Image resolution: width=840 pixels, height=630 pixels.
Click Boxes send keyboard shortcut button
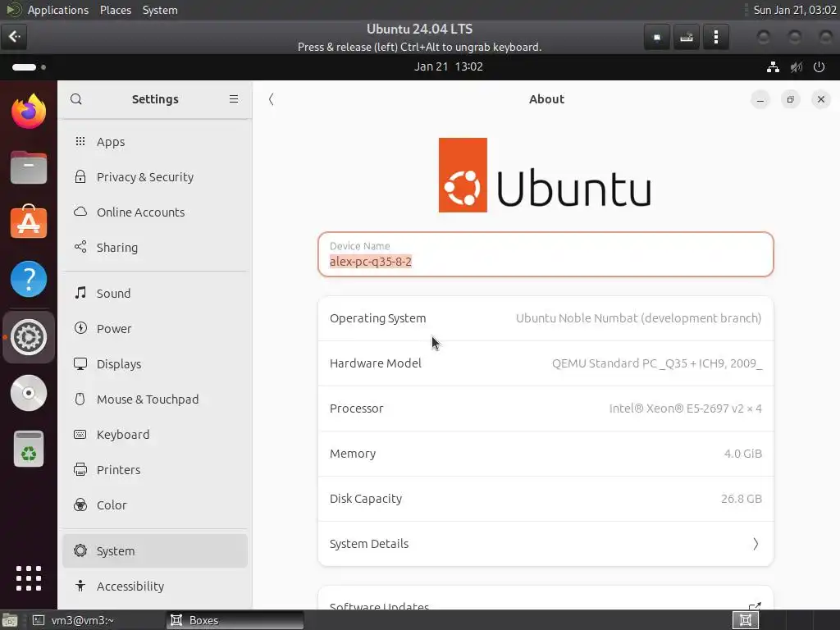point(687,37)
